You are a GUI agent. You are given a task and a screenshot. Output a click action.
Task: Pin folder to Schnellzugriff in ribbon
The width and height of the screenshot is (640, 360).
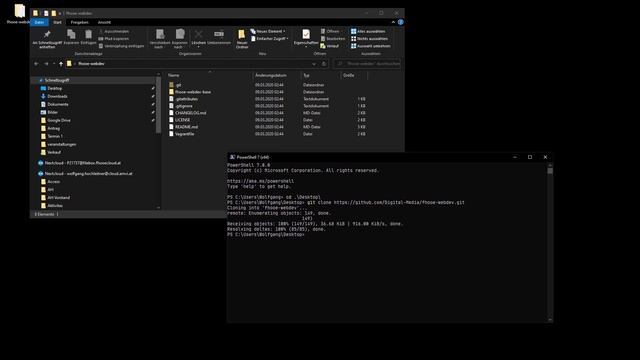47,39
